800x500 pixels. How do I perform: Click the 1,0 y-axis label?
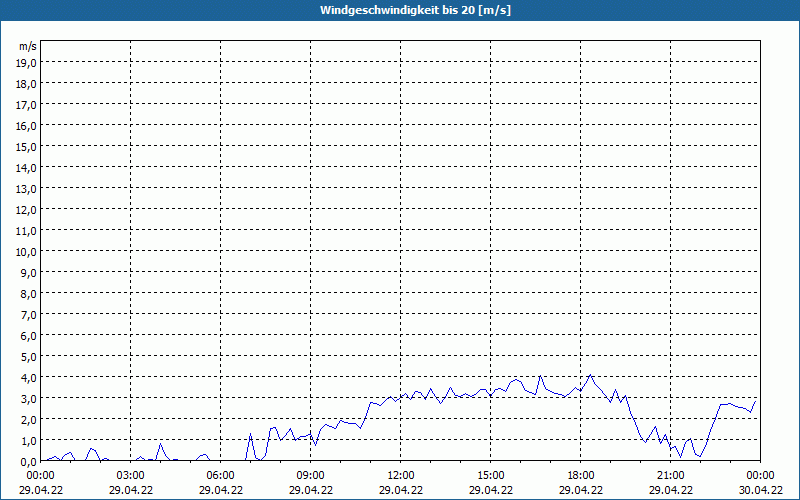[x=30, y=440]
